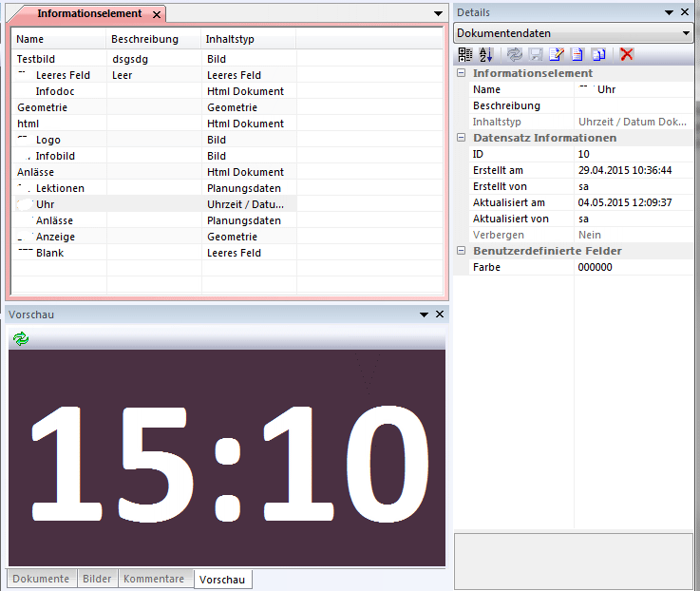Click the edit document pencil icon

coord(557,54)
